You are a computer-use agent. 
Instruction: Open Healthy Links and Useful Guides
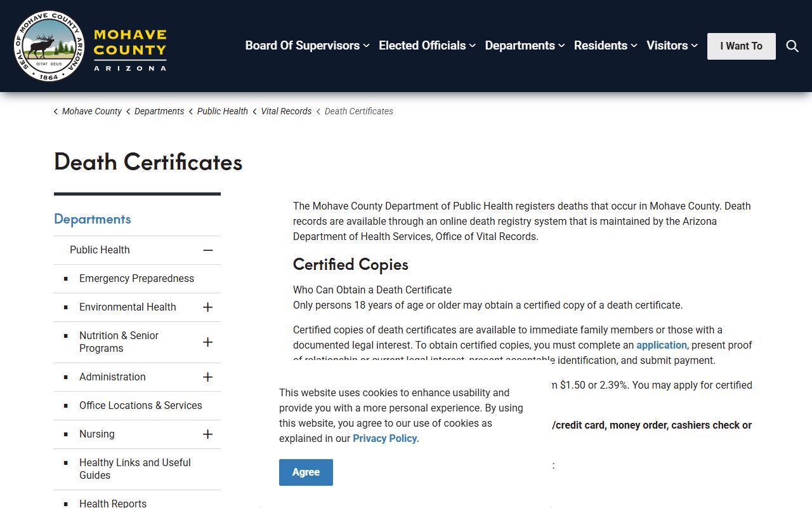[x=135, y=469]
